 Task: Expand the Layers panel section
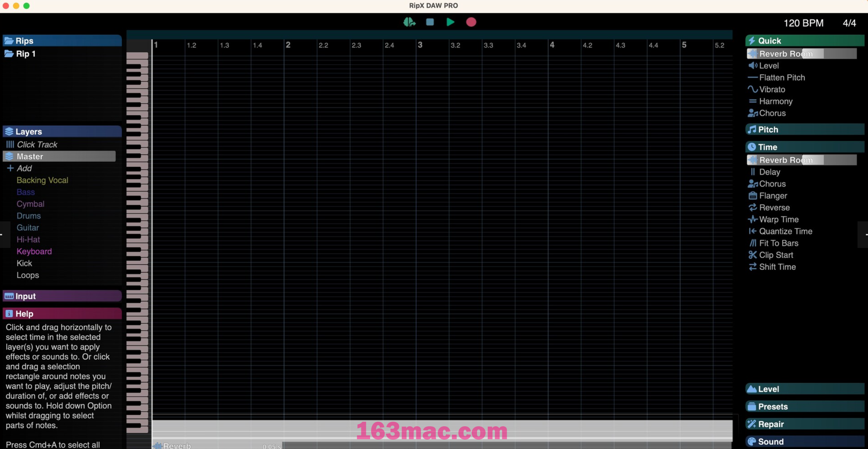tap(62, 131)
